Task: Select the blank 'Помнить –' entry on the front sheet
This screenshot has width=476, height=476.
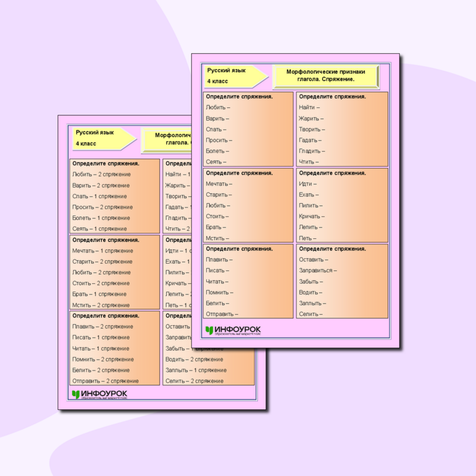Action: [x=219, y=293]
